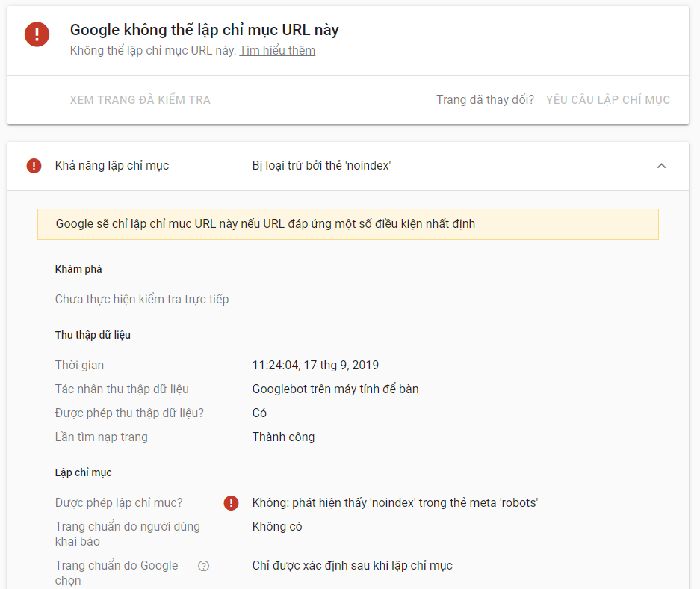Click the 'Thu thập dữ liệu' section heading
The height and width of the screenshot is (589, 700).
tap(93, 335)
